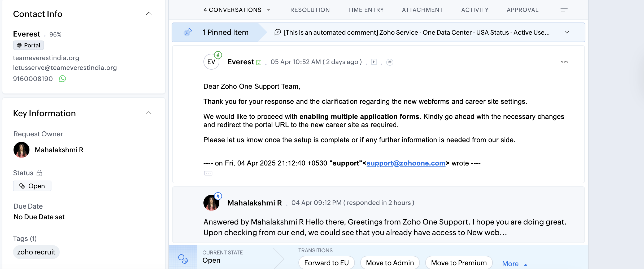
Task: Switch to the Activity tab
Action: point(475,10)
